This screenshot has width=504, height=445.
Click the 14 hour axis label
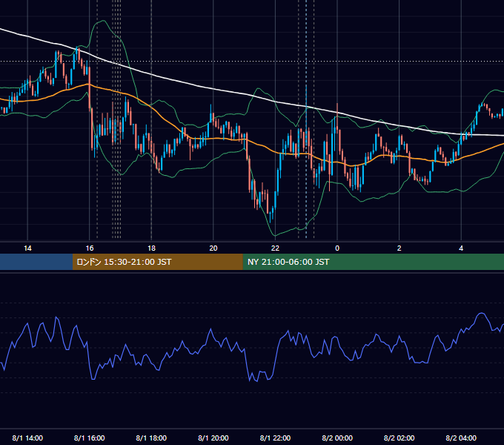[27, 248]
